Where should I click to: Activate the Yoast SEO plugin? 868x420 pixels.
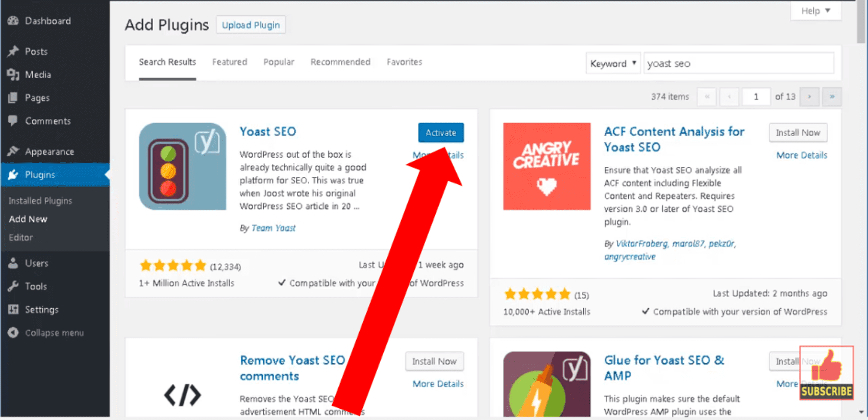point(441,133)
